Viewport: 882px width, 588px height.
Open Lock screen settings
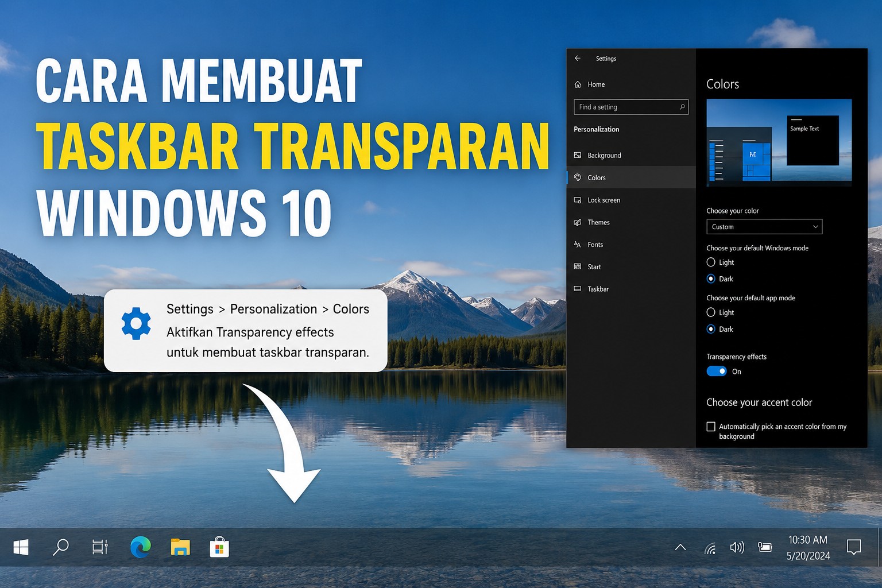pyautogui.click(x=631, y=200)
